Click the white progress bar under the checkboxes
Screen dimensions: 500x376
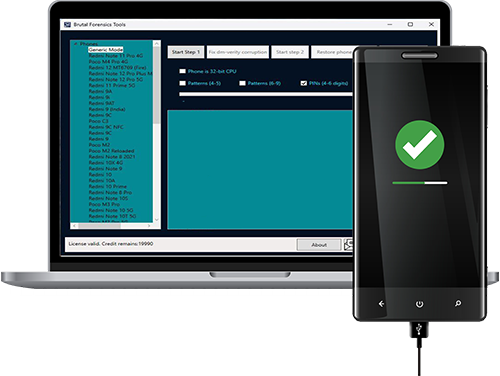(x=266, y=94)
